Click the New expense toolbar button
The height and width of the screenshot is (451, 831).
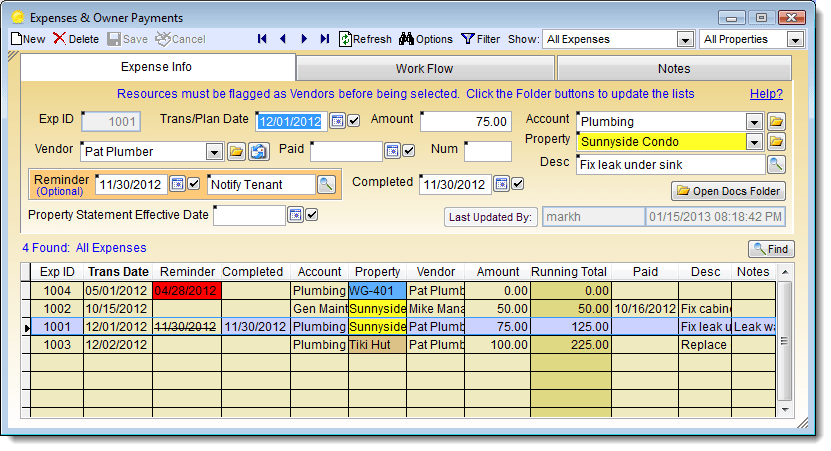[28, 39]
